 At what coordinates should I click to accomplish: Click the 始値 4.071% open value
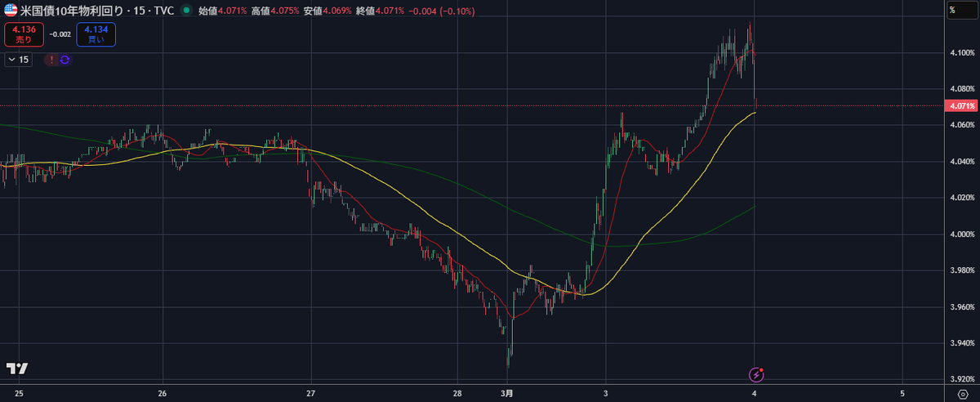(222, 11)
